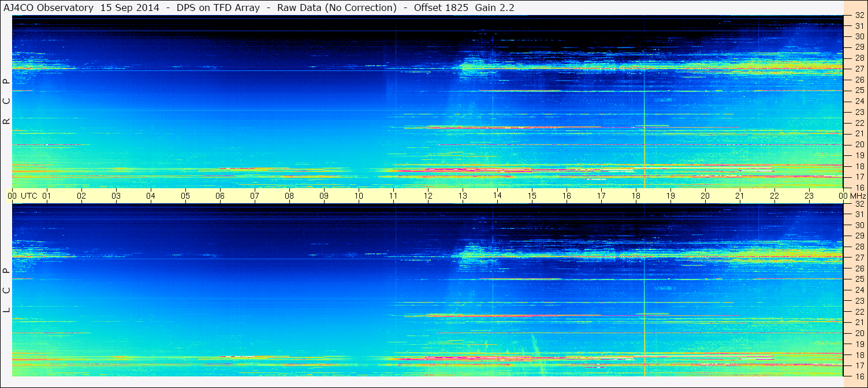Select the 07 hour marker on time axis
The image size is (868, 388).
click(255, 196)
